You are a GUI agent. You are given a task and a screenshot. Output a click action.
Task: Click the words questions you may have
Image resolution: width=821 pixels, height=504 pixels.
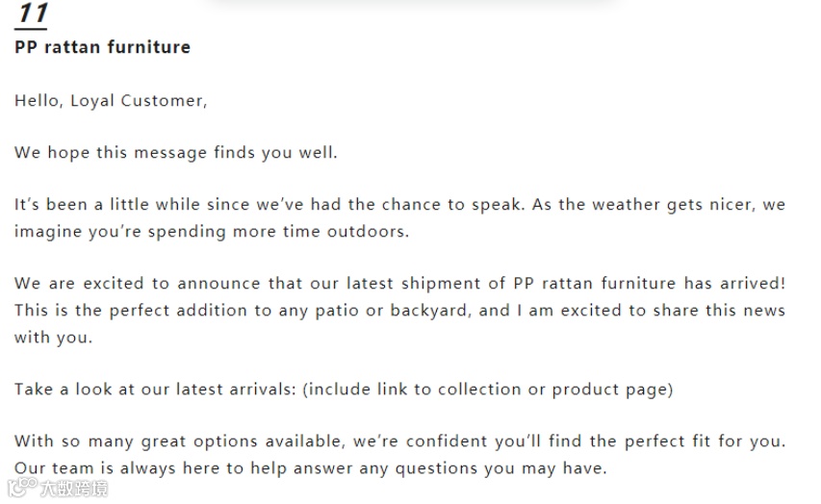(501, 468)
